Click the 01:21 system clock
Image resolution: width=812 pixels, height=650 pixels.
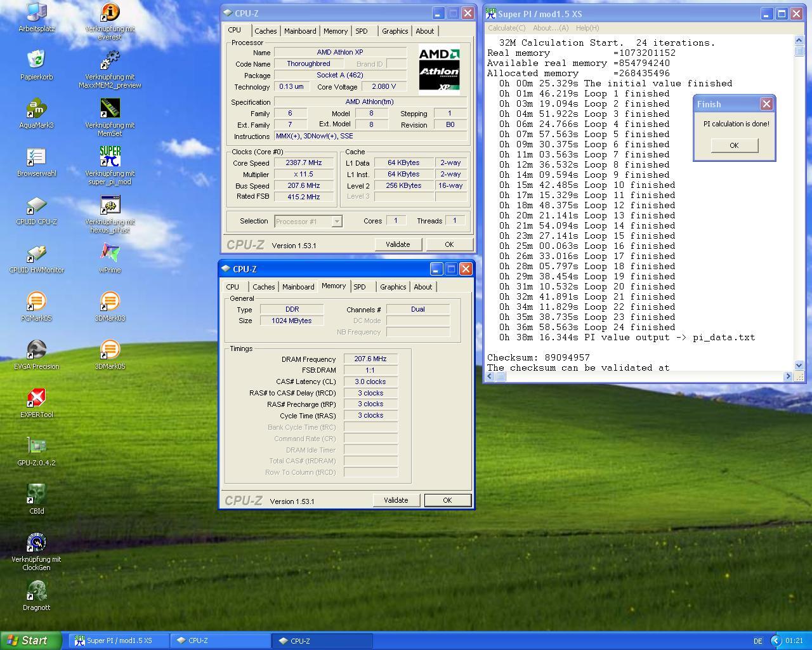[794, 640]
